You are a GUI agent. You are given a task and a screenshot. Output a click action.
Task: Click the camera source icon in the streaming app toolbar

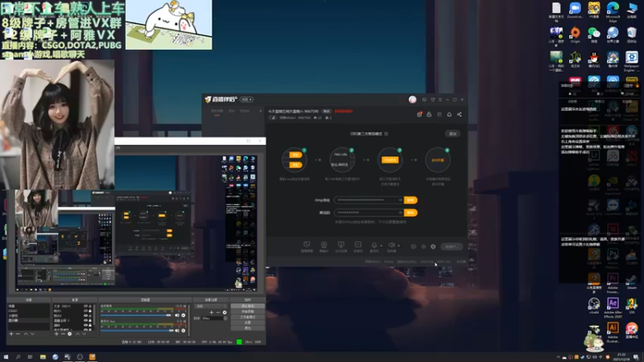[x=324, y=245]
